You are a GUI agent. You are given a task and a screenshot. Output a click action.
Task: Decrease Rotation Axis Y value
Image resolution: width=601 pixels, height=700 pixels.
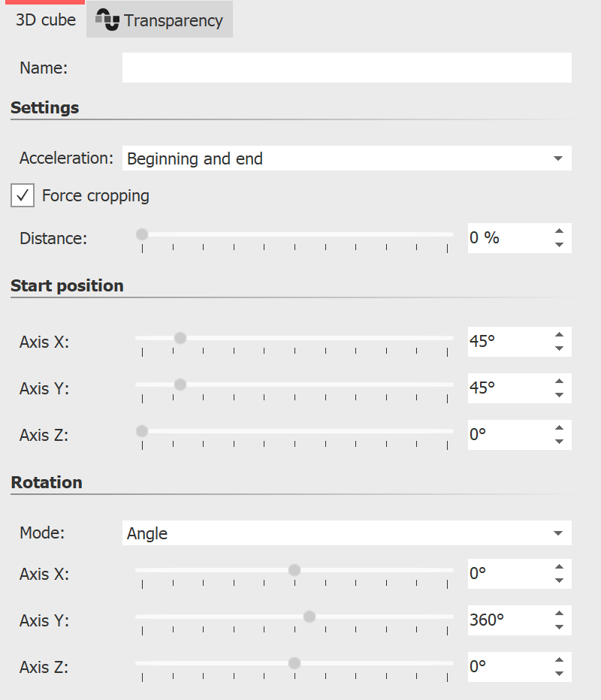[x=558, y=627]
